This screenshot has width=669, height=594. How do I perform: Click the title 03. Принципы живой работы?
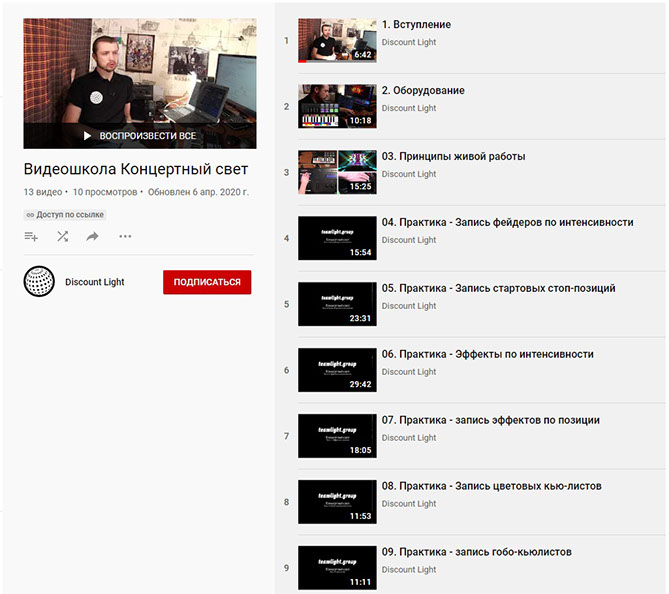453,157
